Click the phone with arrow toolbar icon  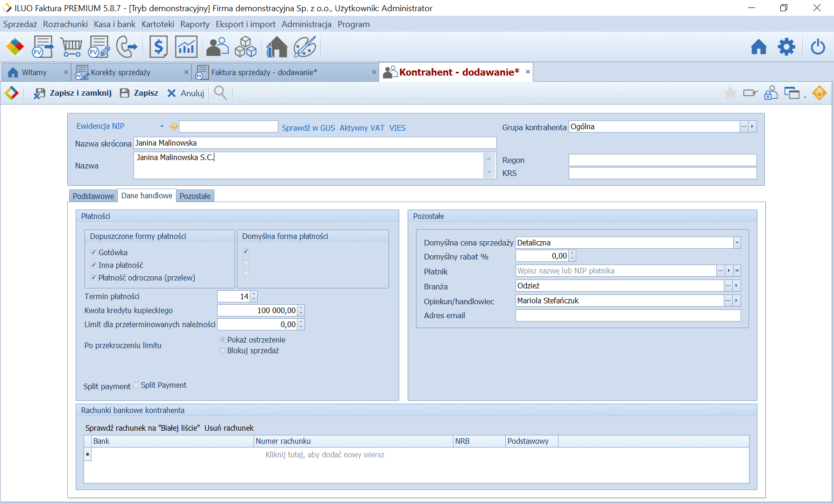127,47
